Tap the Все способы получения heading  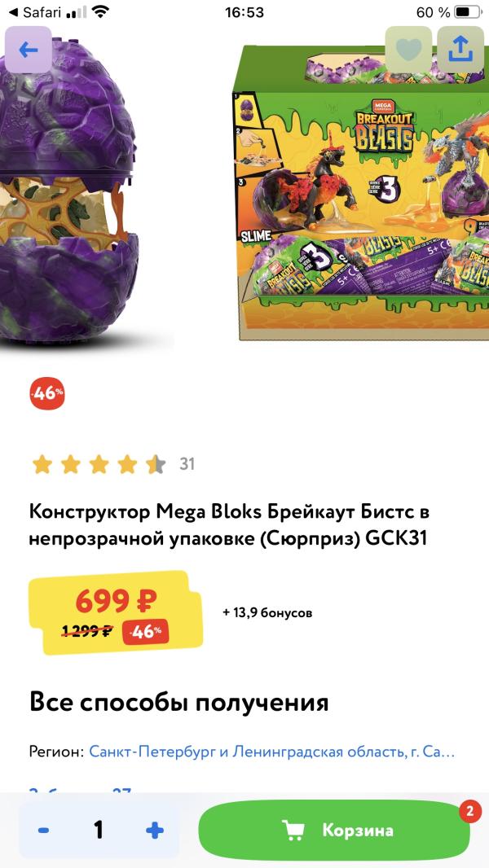pyautogui.click(x=178, y=703)
